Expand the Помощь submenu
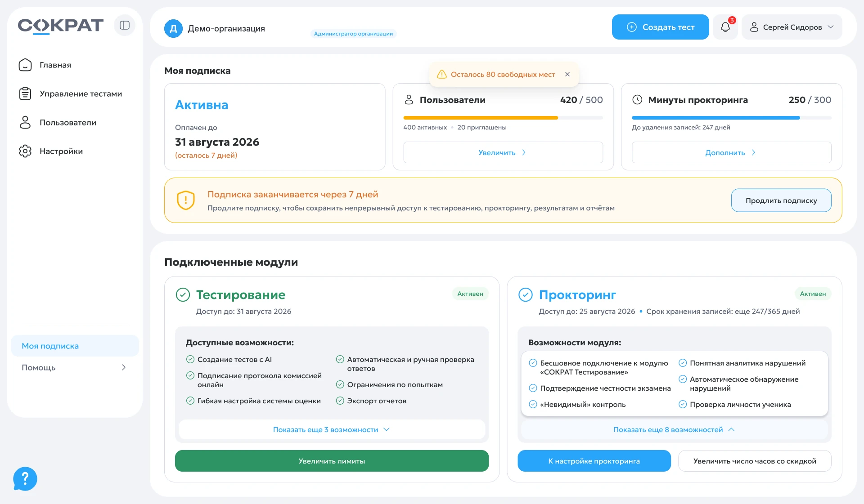Screen dimensions: 864x504 pos(75,367)
